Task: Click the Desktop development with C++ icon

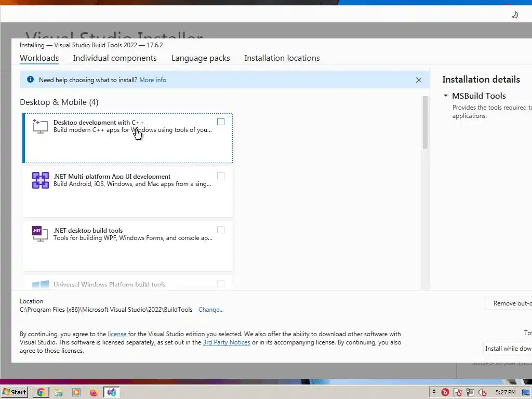Action: [x=41, y=126]
